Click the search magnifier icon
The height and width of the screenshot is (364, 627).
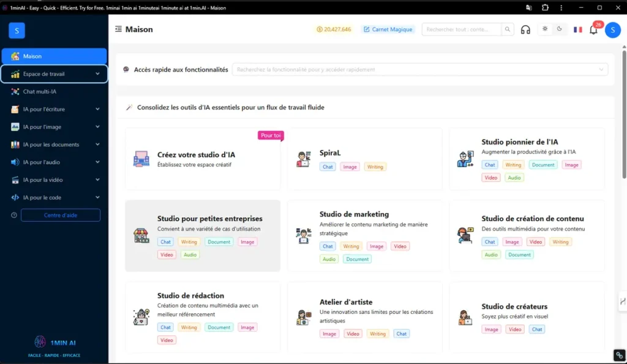[x=508, y=29]
